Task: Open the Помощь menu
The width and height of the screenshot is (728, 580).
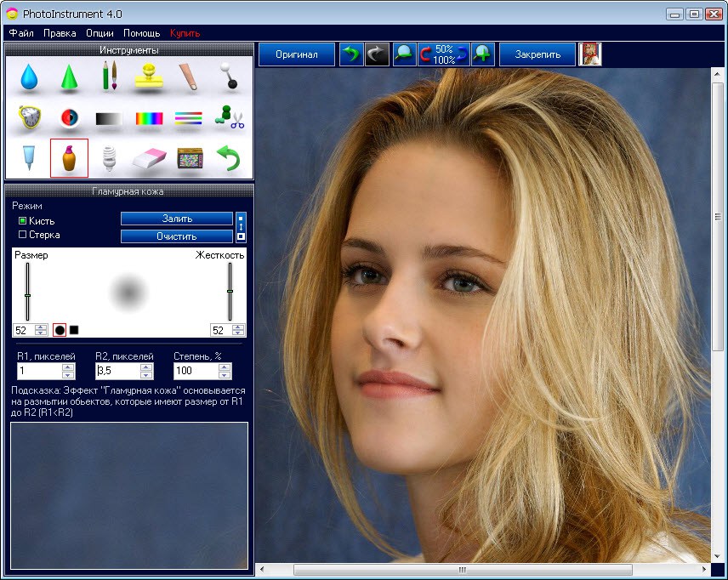Action: click(141, 32)
